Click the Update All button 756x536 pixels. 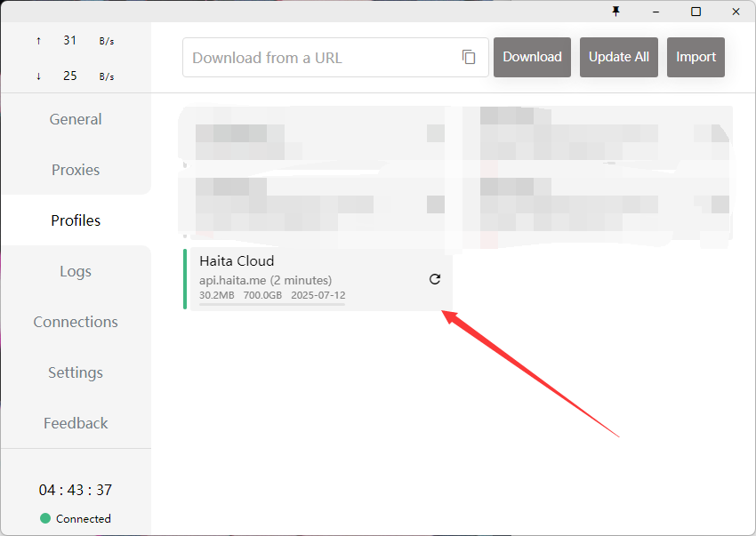point(619,57)
